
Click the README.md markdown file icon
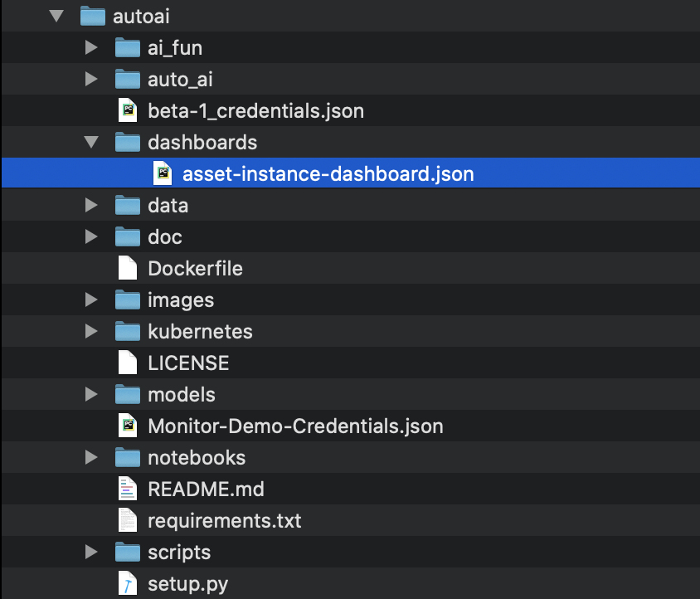[128, 489]
